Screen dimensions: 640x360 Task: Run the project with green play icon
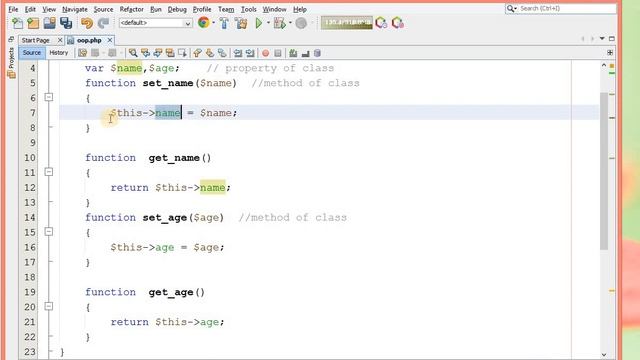pyautogui.click(x=259, y=23)
